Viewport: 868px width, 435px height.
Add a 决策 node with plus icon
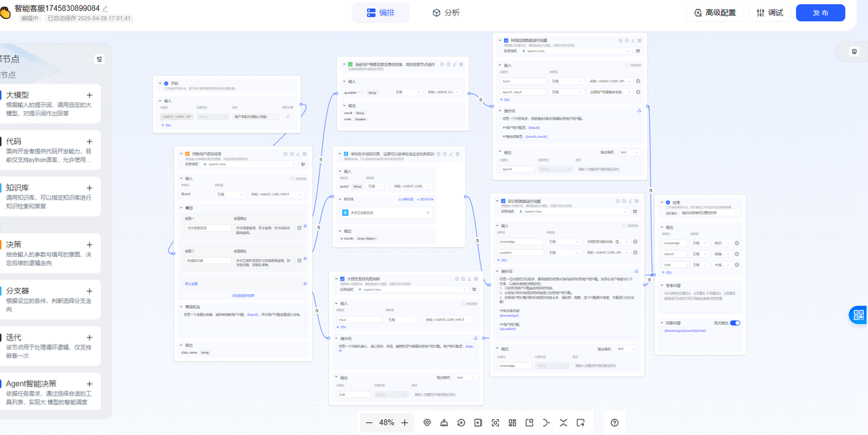point(89,244)
